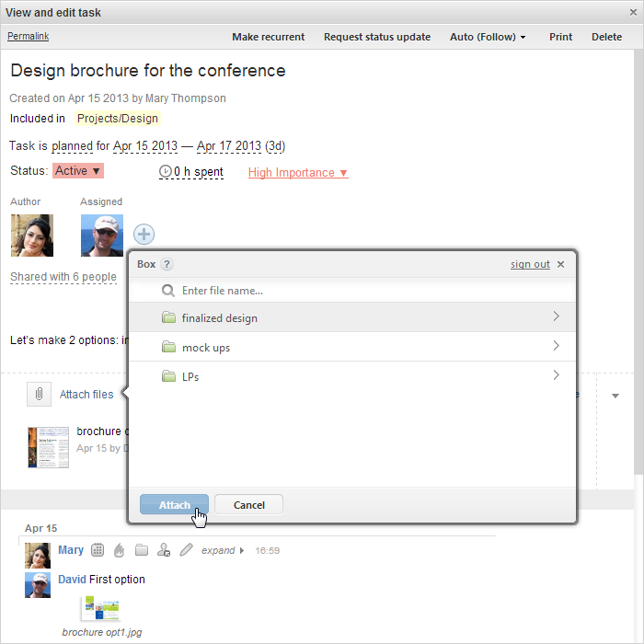644x644 pixels.
Task: Select the mock ups folder
Action: (206, 348)
